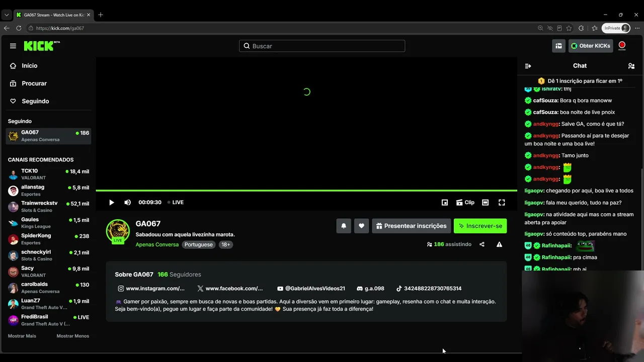The height and width of the screenshot is (362, 644).
Task: Open TikTok 342488228730765314 link
Action: [x=429, y=289]
